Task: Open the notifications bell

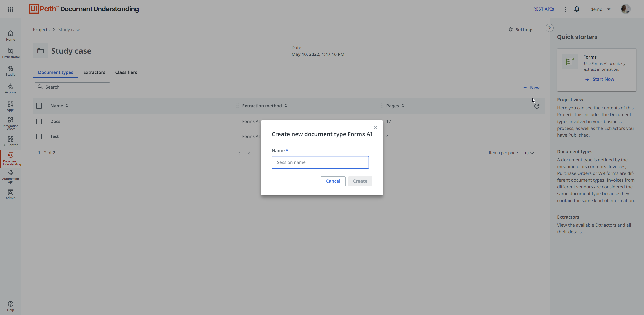Action: [577, 9]
